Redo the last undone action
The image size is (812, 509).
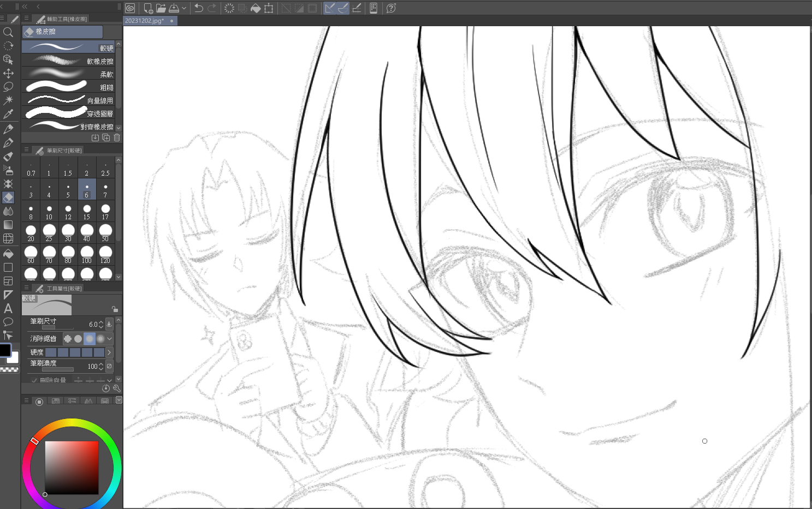[212, 8]
